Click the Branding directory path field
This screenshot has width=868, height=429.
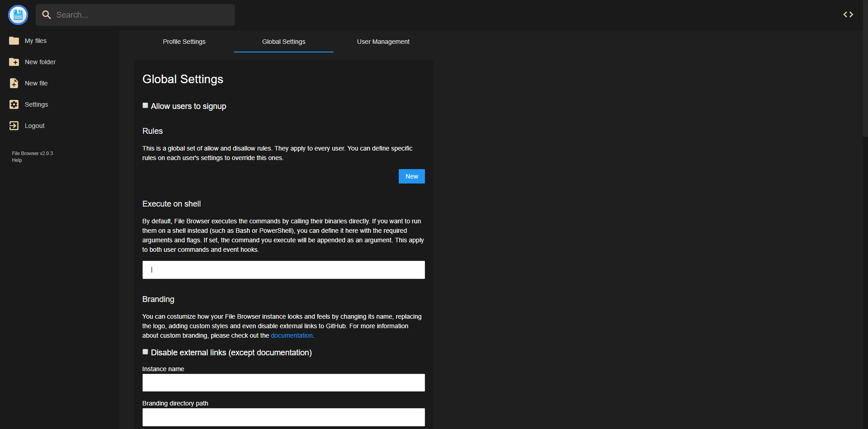(283, 417)
